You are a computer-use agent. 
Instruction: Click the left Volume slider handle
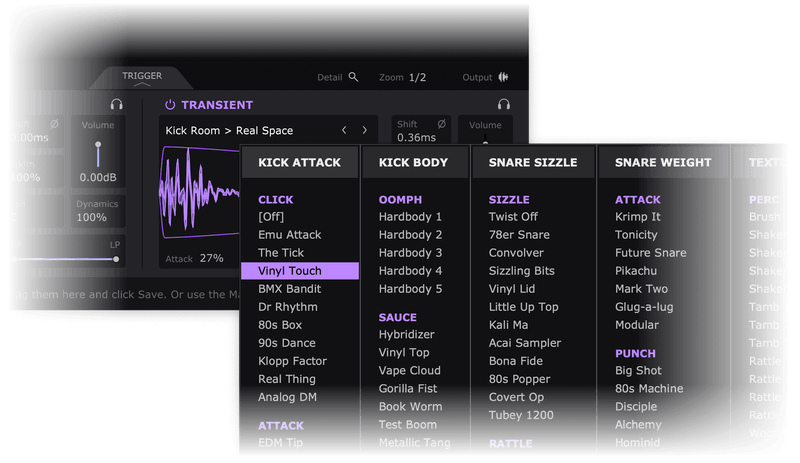coord(98,146)
